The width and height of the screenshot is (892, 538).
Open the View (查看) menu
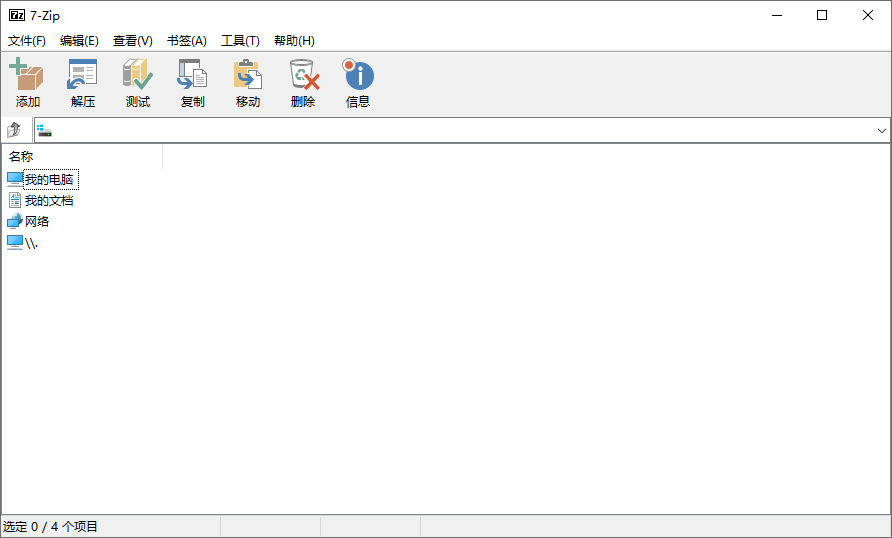point(133,41)
